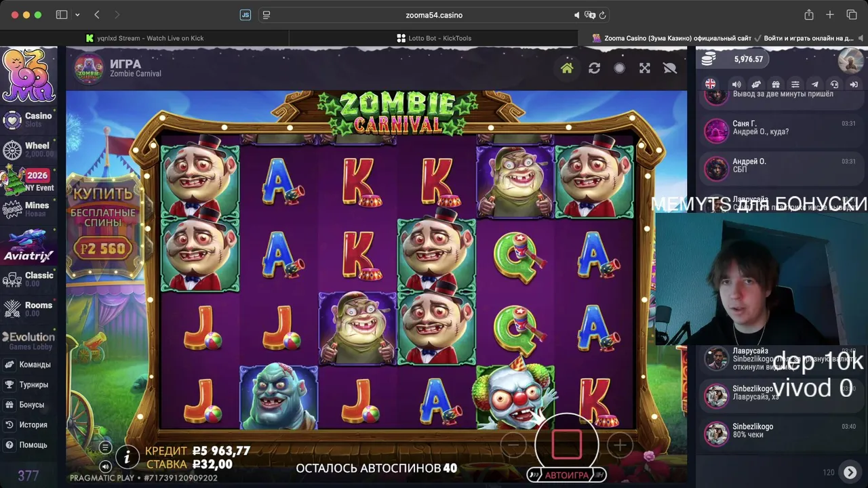Open new Safari tab
Image resolution: width=868 pixels, height=488 pixels.
tap(829, 15)
